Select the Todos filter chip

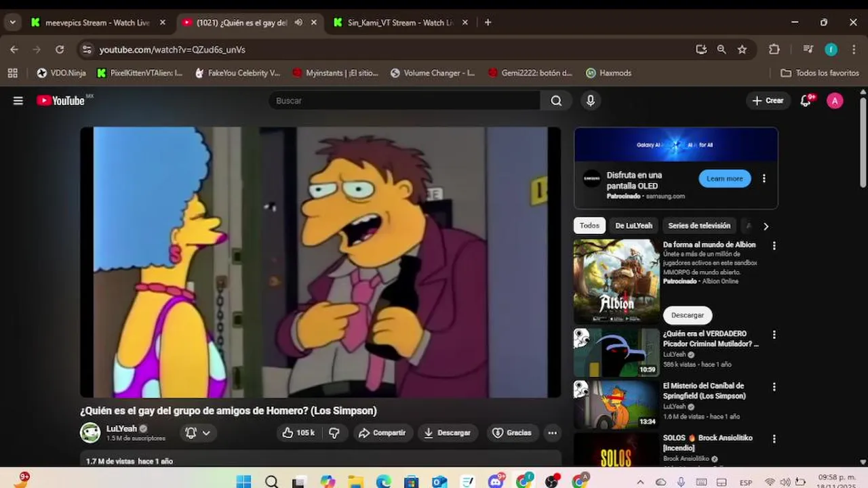589,226
